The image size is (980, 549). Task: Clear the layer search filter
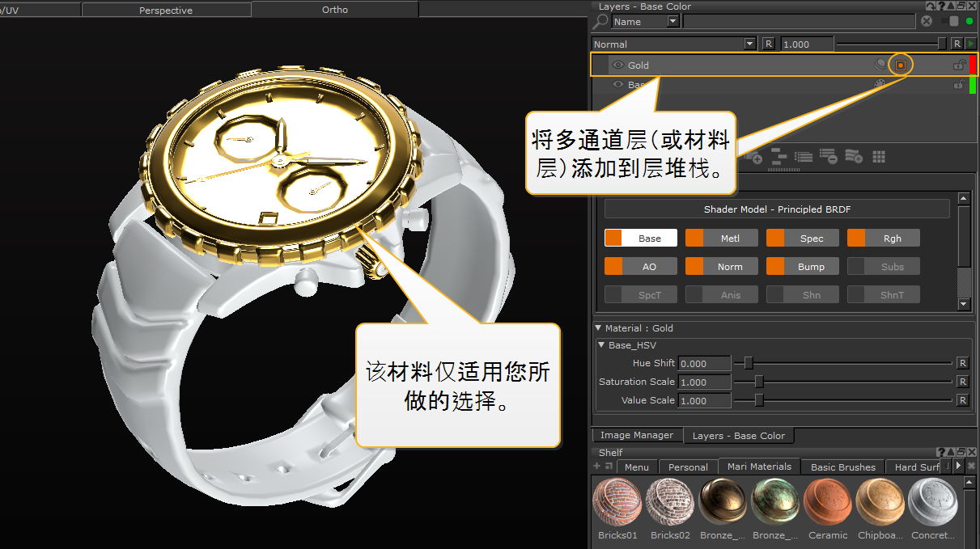[927, 22]
